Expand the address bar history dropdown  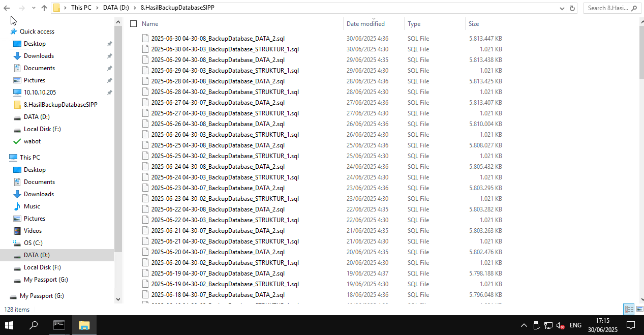click(562, 8)
